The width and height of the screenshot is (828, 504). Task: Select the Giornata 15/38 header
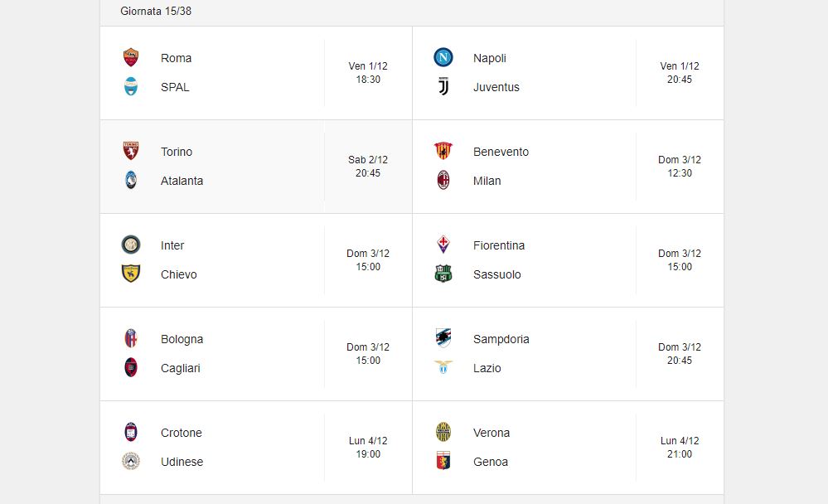[x=156, y=11]
